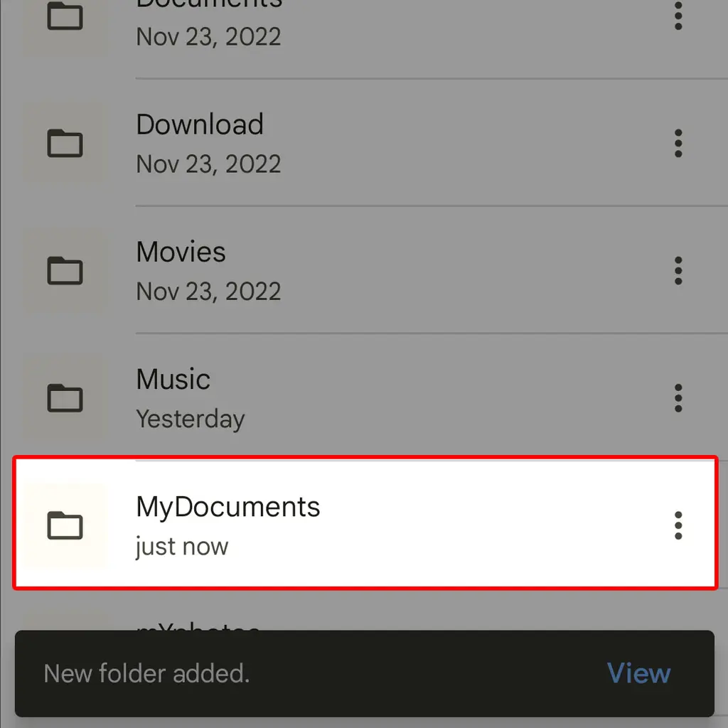Click the MyDocuments folder icon
Screen dimensions: 728x728
coord(65,525)
